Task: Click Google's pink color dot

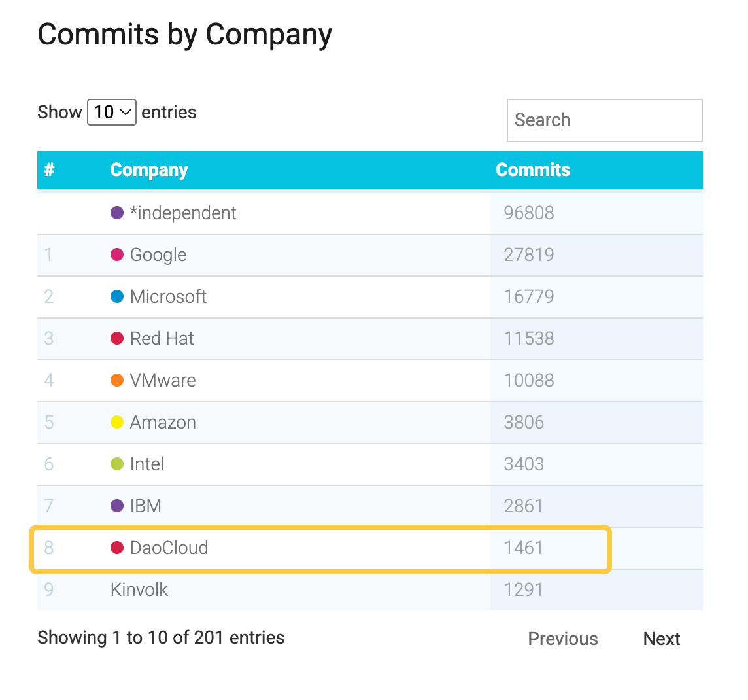Action: click(x=117, y=254)
